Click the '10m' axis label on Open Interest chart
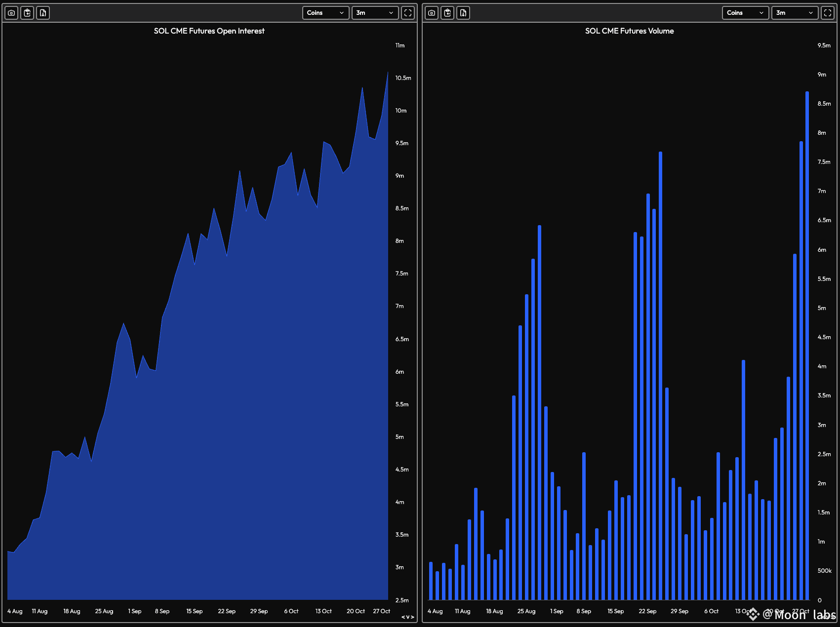Image resolution: width=840 pixels, height=627 pixels. 401,111
